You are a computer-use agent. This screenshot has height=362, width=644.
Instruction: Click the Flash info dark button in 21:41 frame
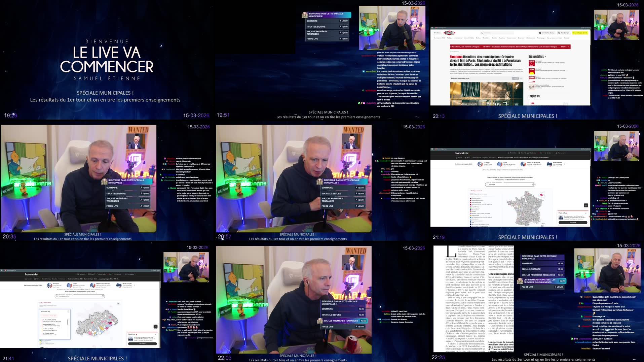click(142, 343)
